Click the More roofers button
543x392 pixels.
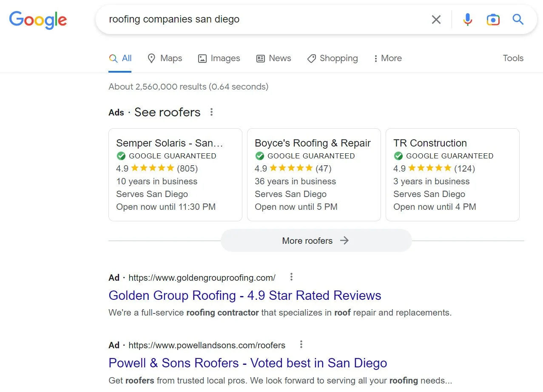tap(316, 241)
